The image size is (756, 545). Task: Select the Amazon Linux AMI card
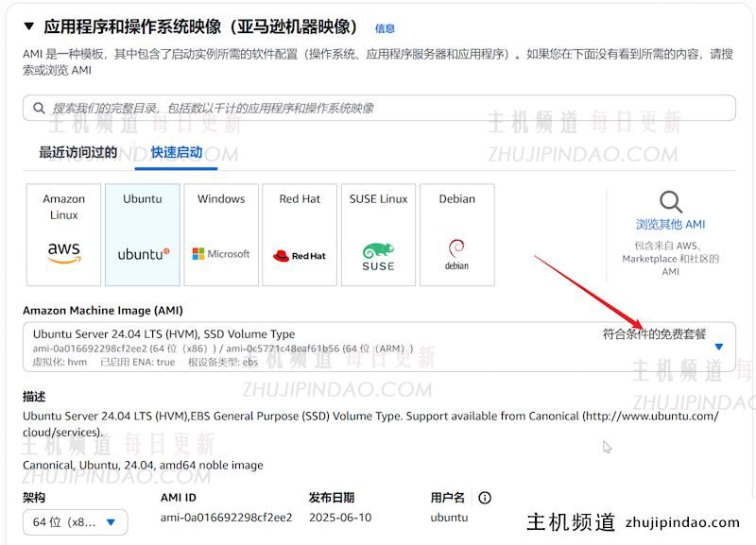click(x=63, y=234)
